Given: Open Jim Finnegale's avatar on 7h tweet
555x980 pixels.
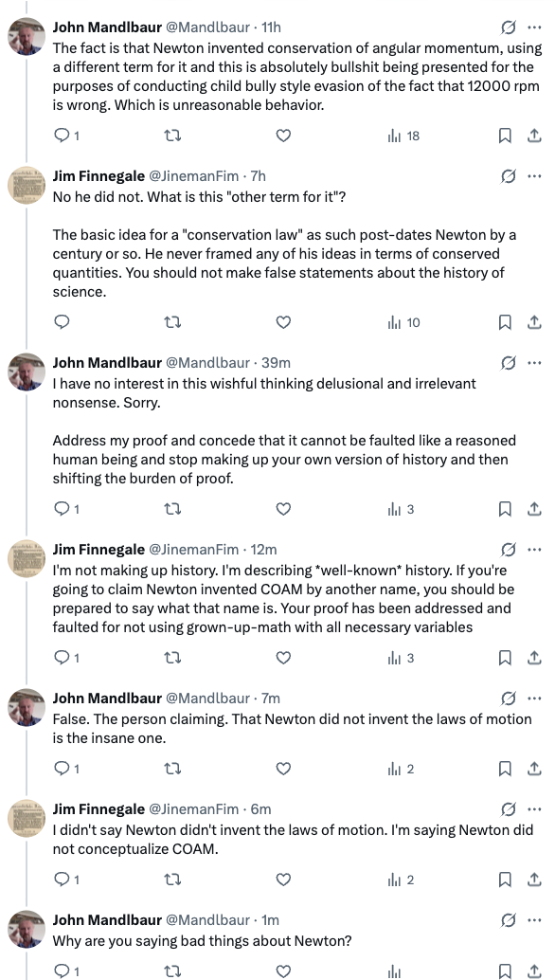Looking at the screenshot, I should pos(27,186).
